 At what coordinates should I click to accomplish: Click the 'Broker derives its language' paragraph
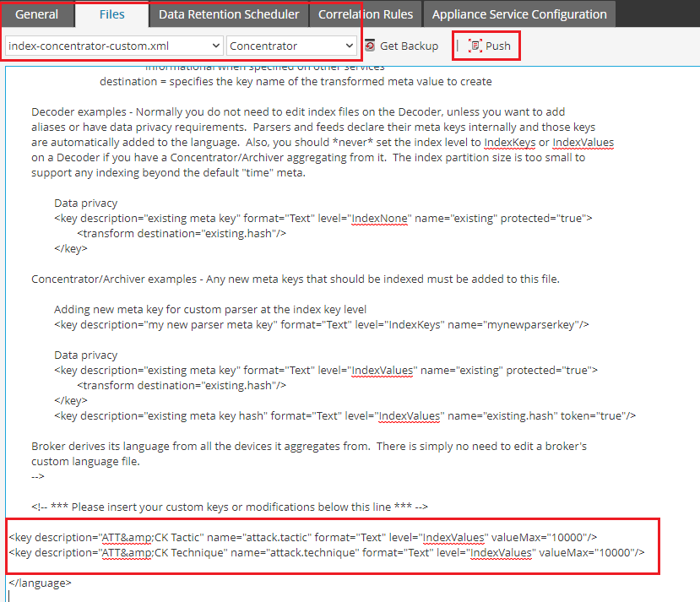(308, 446)
